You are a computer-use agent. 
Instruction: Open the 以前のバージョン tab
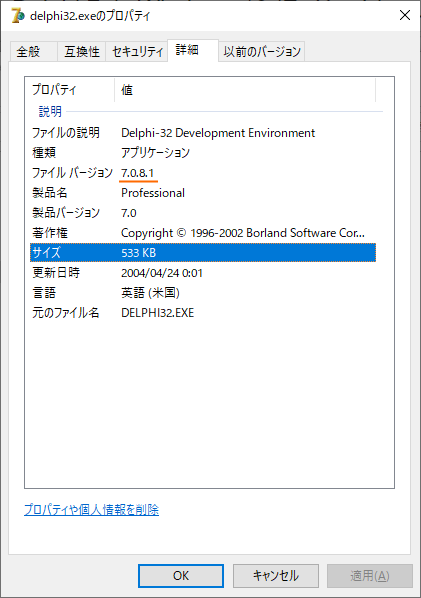(x=262, y=51)
